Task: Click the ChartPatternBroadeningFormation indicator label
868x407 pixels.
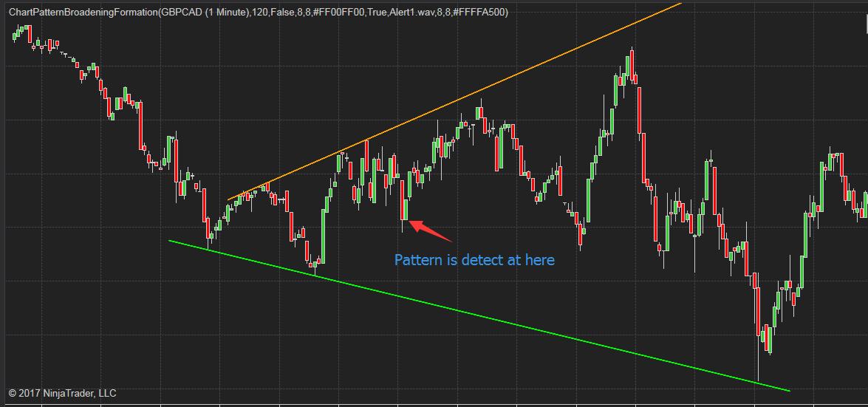Action: pos(259,12)
